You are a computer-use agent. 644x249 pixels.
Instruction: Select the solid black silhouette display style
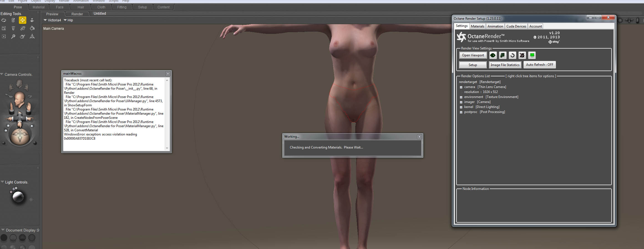coord(4,238)
